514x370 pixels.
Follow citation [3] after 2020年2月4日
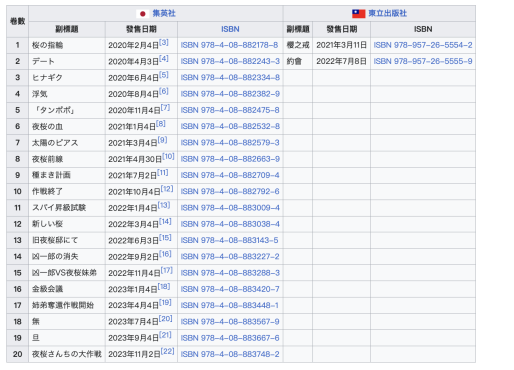click(164, 43)
